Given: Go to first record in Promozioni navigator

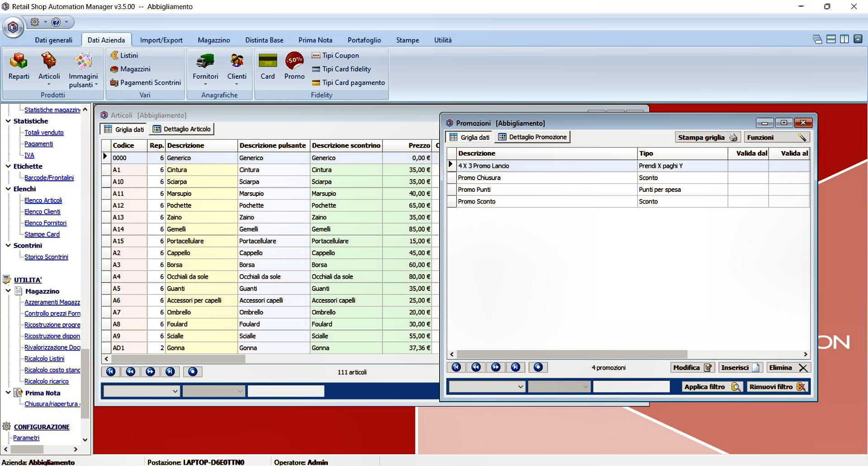Looking at the screenshot, I should (456, 367).
